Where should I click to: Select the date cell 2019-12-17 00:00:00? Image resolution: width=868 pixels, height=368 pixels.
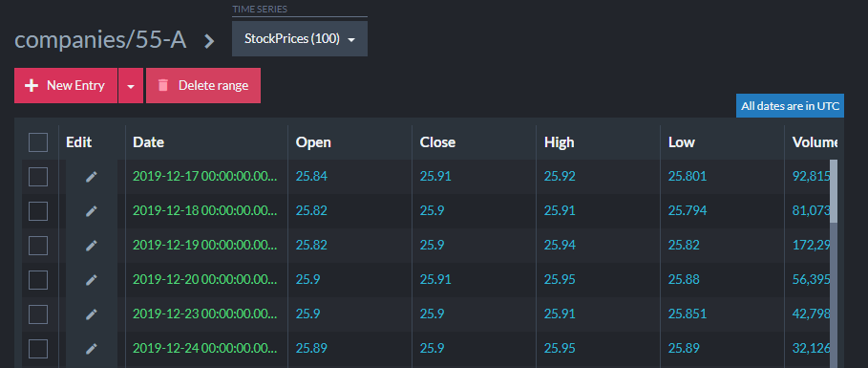click(x=204, y=177)
